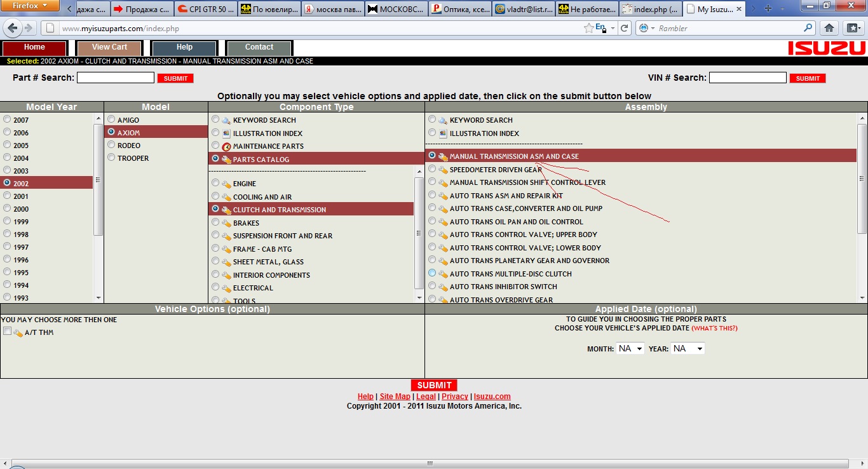Screen dimensions: 868x469
Task: Open the View Cart navigation tab
Action: click(109, 48)
